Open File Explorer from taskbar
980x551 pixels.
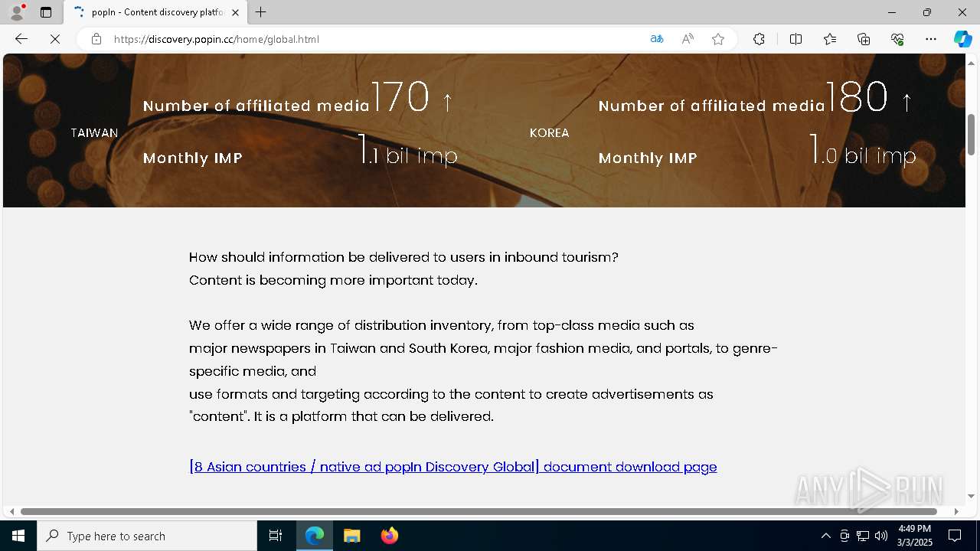(352, 536)
